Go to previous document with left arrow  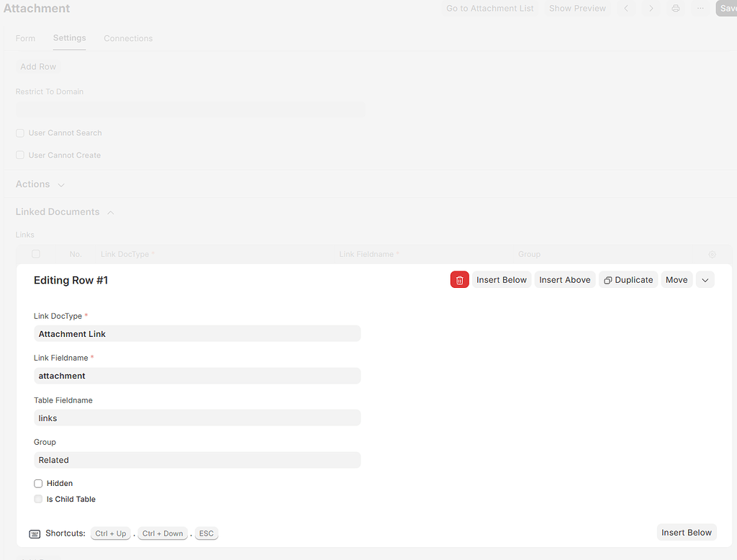tap(626, 9)
